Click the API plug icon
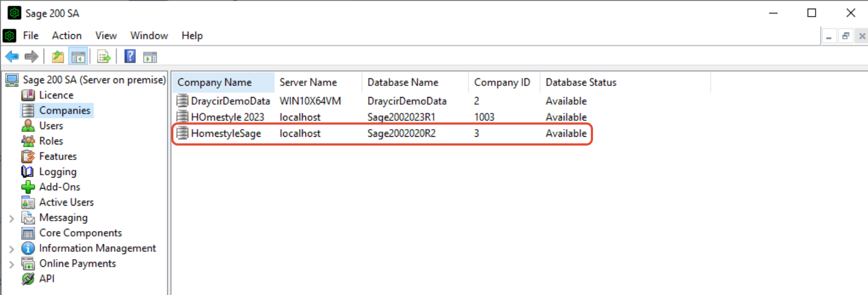This screenshot has width=868, height=295. point(28,279)
